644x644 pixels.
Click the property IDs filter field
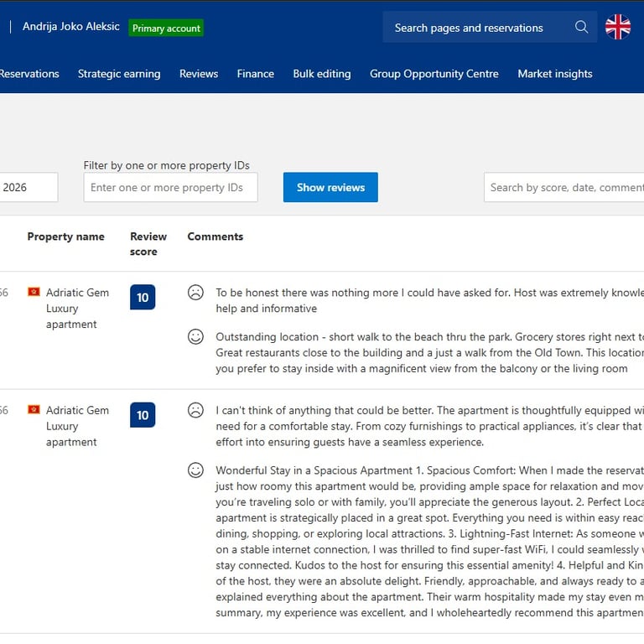170,188
